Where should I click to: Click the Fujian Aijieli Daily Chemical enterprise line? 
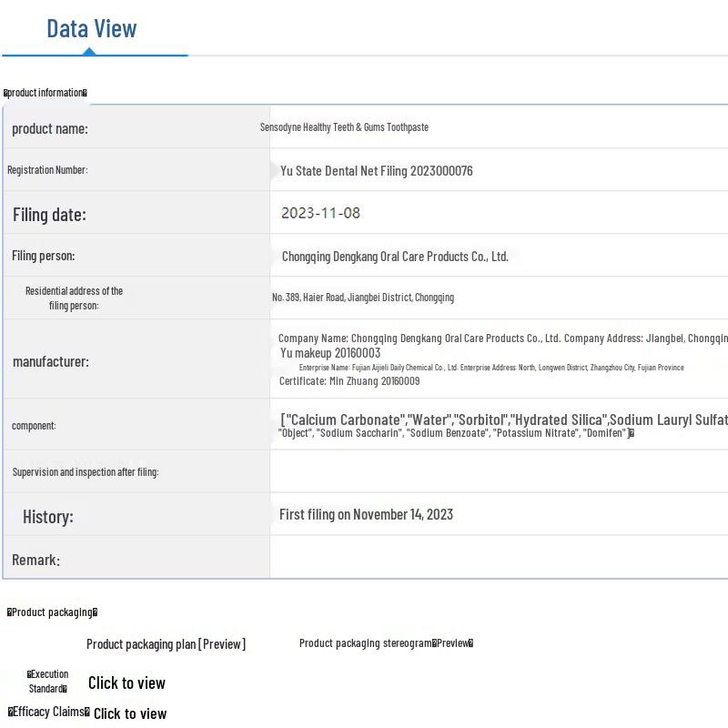(x=491, y=368)
